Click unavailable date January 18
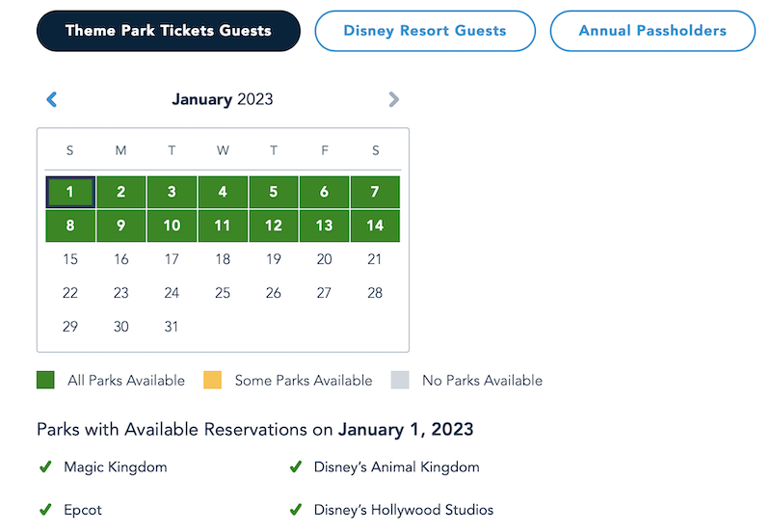 223,259
